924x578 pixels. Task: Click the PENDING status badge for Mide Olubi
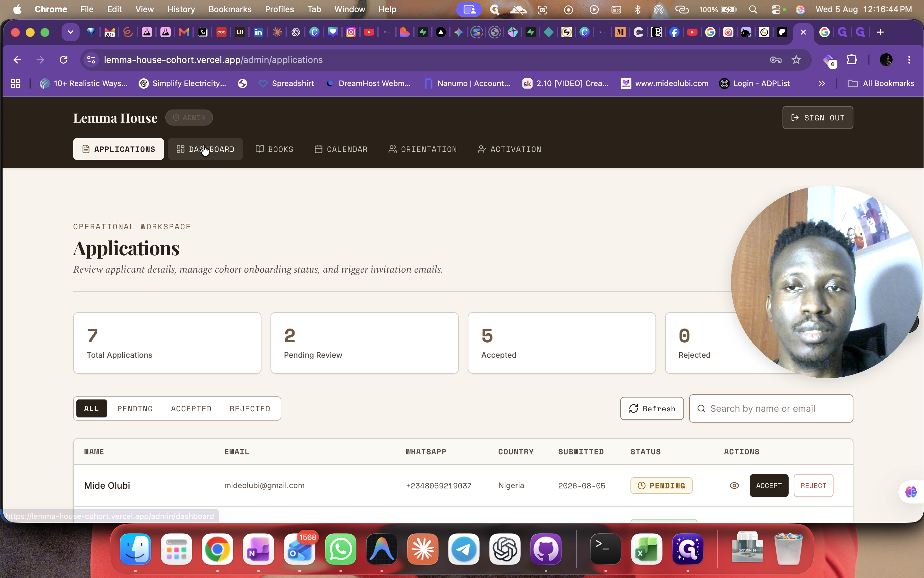661,486
